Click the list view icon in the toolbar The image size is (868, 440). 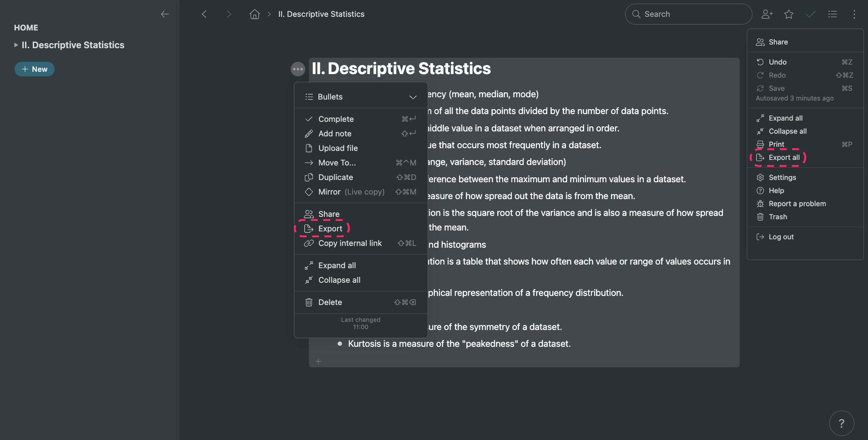833,14
